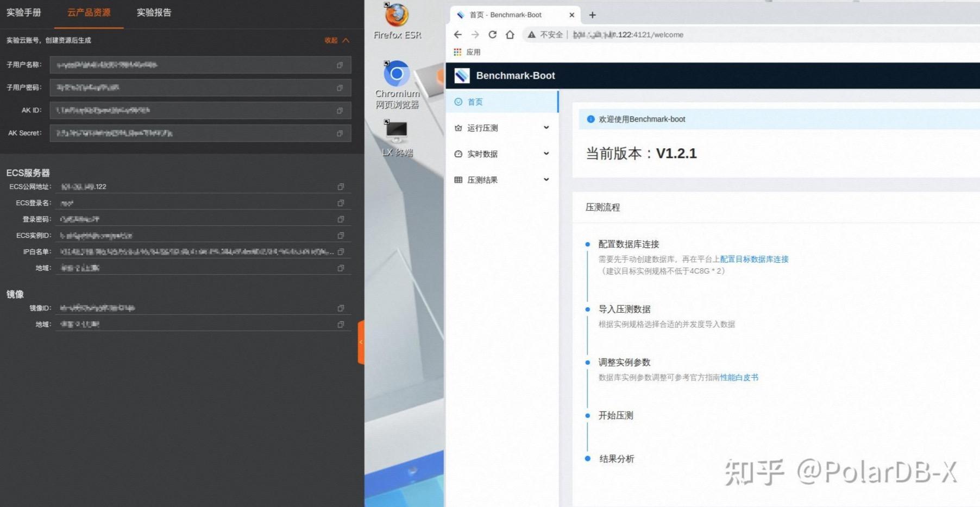Click the 首页 home icon in sidebar
Screen dimensions: 980x507
459,102
